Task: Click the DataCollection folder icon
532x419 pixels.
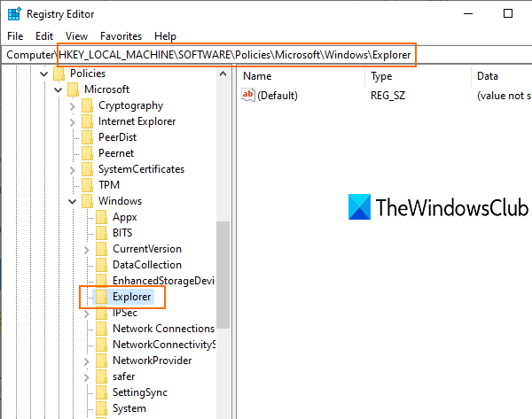Action: click(102, 265)
